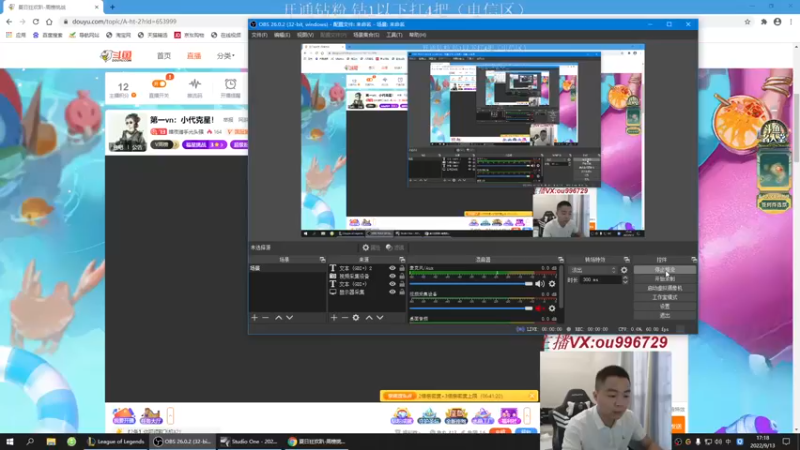
Task: Open Chrome extensions puzzle icon
Action: (x=764, y=21)
